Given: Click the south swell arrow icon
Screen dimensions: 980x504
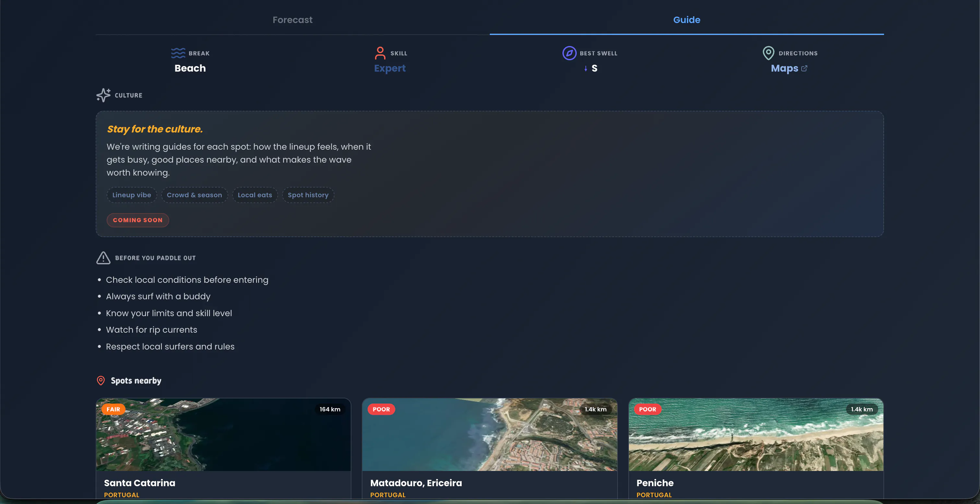Looking at the screenshot, I should click(x=585, y=68).
